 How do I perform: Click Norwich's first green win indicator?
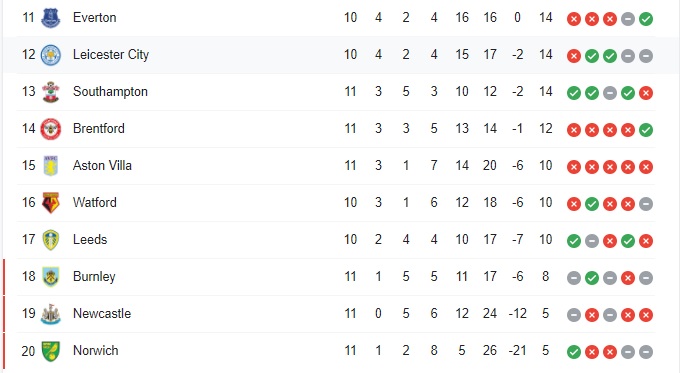pos(574,352)
